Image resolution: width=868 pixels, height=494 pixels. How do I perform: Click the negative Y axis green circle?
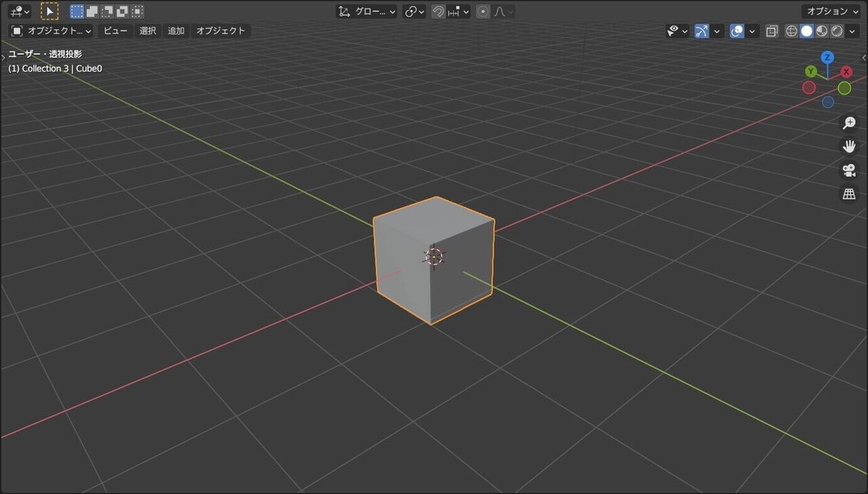(844, 88)
